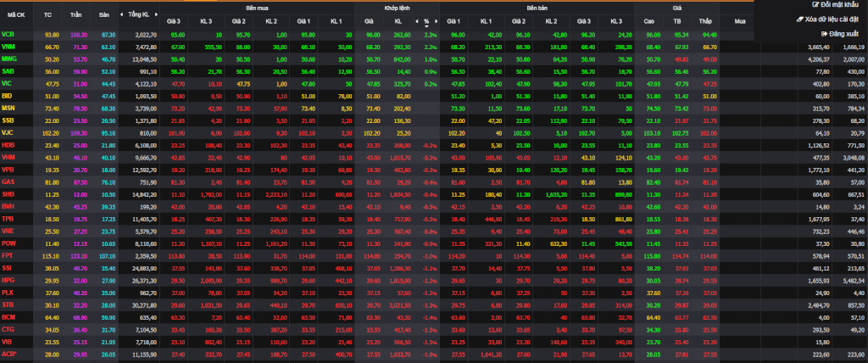Click left arrow beside the % column header
Image resolution: width=868 pixels, height=363 pixels.
tap(417, 21)
